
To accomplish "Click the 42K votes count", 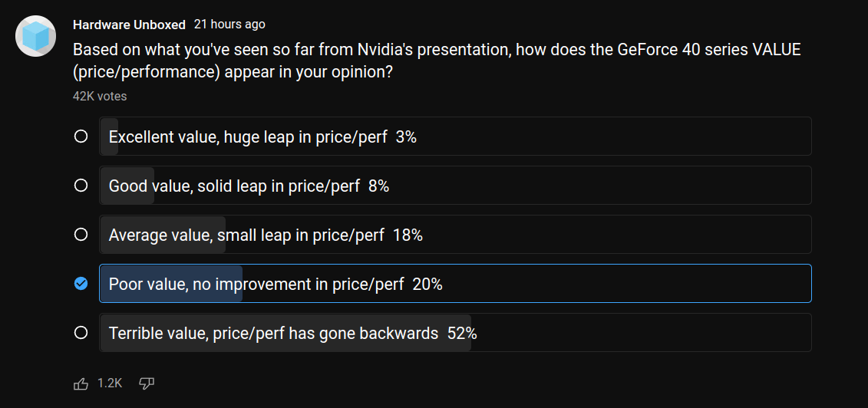I will (x=100, y=96).
